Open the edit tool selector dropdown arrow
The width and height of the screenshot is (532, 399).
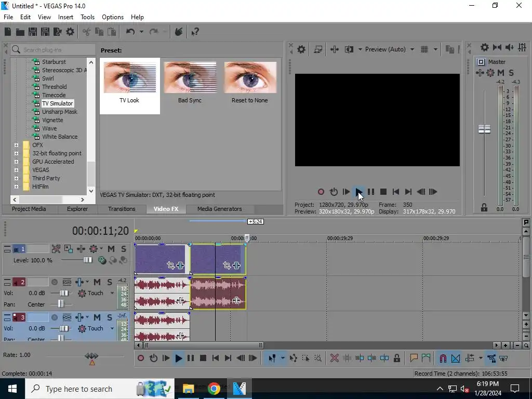(x=282, y=358)
